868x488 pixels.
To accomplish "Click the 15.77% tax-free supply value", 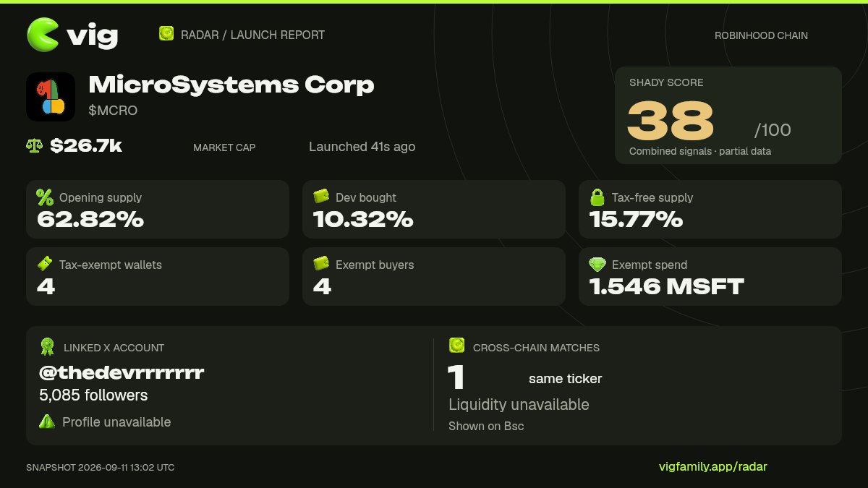I will [636, 219].
